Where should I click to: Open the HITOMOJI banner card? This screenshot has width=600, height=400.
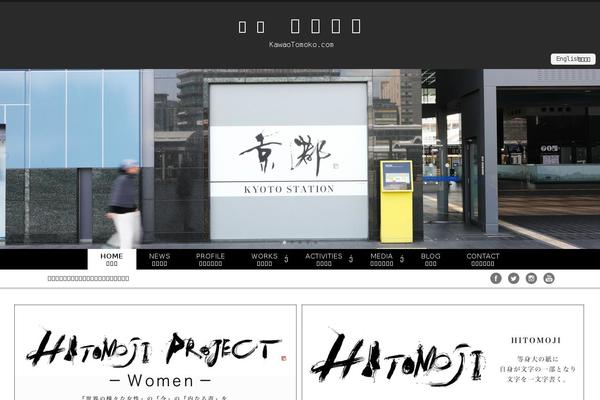pos(443,353)
